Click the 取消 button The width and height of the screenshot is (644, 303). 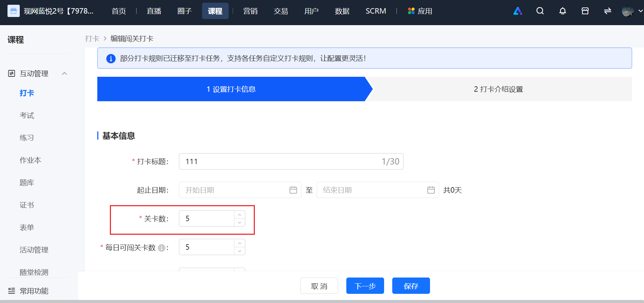click(x=319, y=286)
